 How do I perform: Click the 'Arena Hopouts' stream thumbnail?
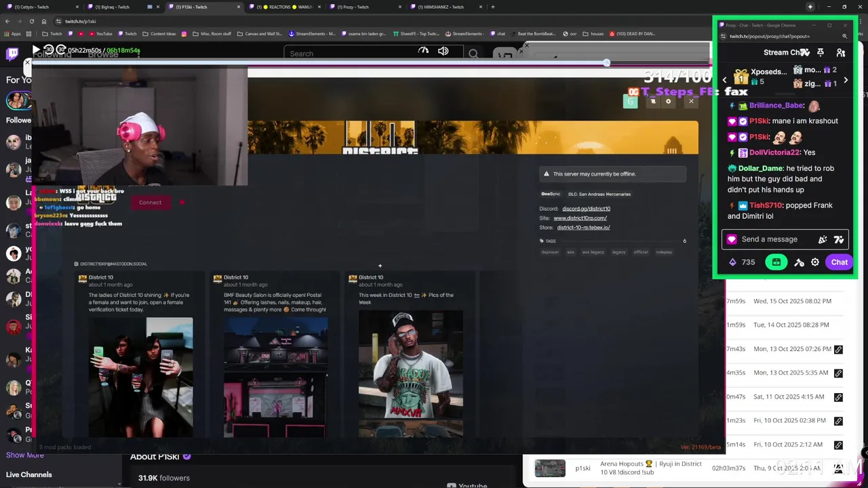coord(550,468)
